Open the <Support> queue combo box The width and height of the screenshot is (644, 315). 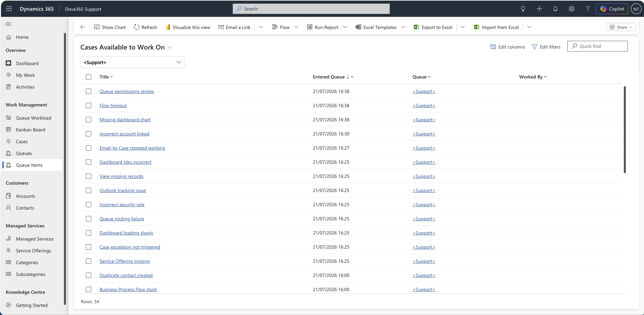coord(133,62)
